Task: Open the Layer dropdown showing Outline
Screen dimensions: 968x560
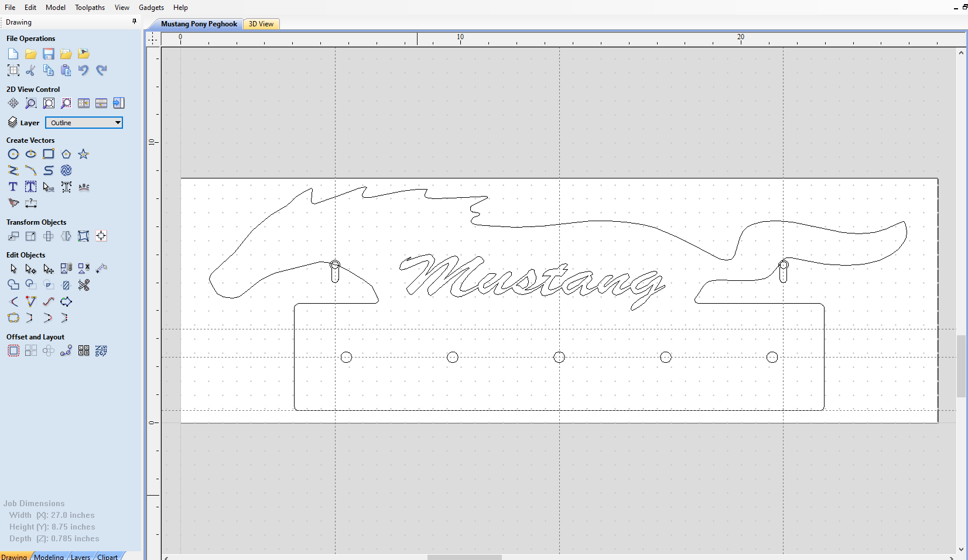Action: [84, 122]
